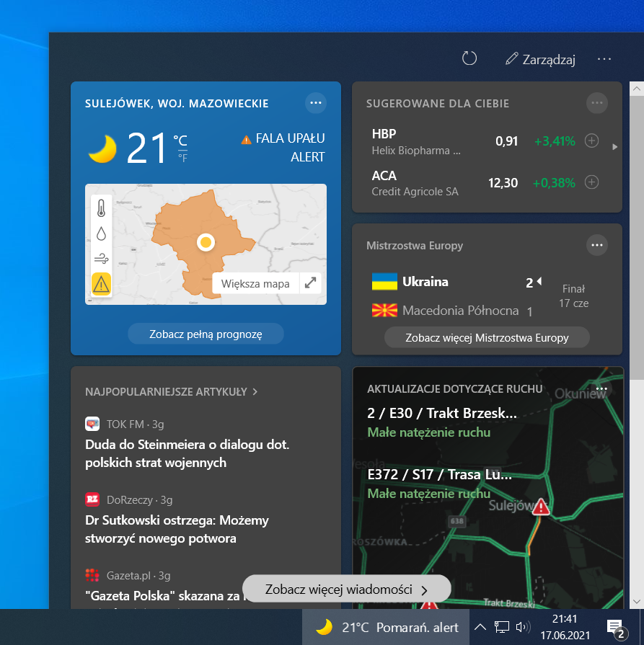Switch temperature unit to Fahrenheit
644x645 pixels.
(x=182, y=158)
